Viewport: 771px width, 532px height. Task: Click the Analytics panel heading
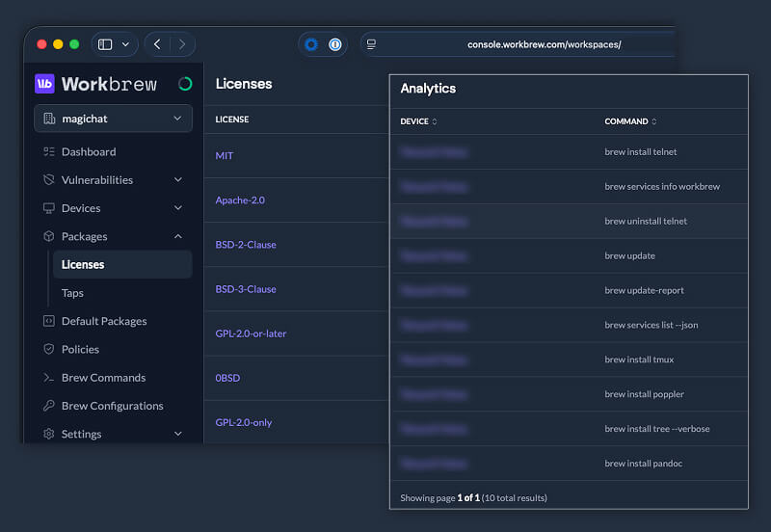[428, 89]
